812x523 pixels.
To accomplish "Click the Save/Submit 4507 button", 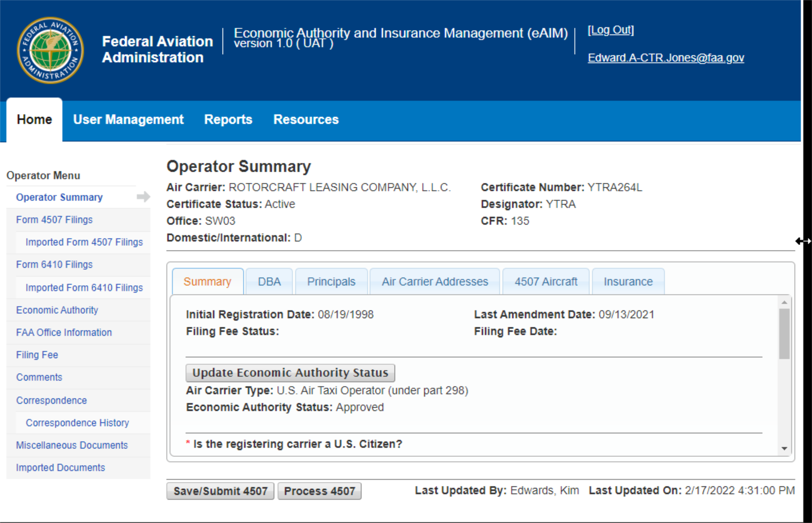I will pos(220,491).
